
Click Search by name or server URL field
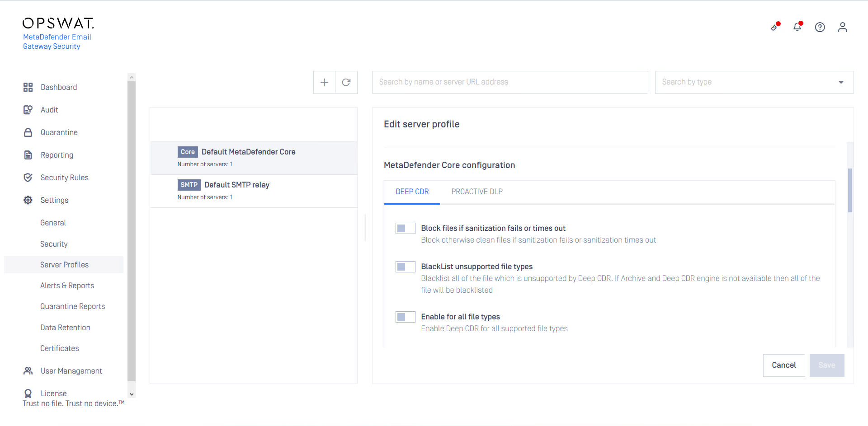pos(510,82)
